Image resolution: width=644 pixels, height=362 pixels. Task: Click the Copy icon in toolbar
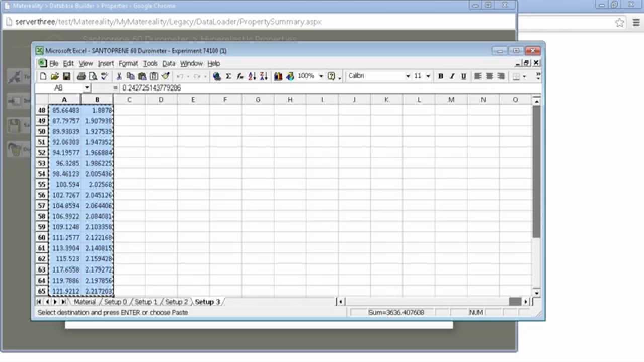(130, 76)
